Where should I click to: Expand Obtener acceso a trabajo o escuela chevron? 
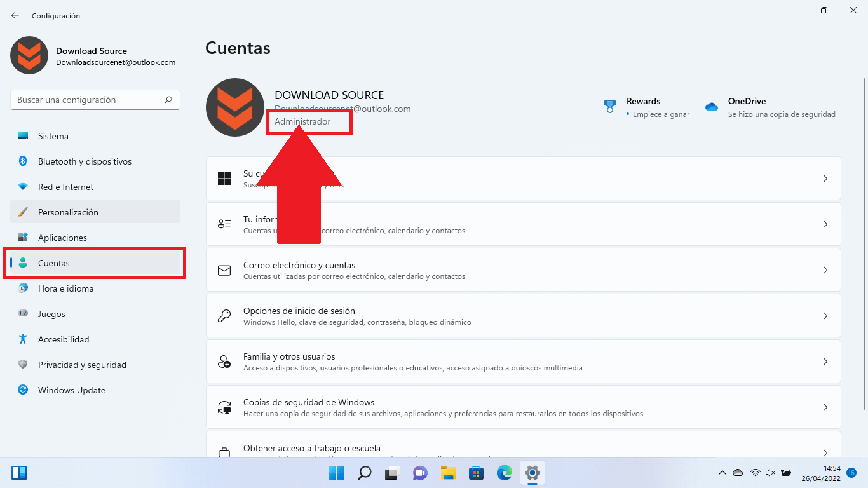pyautogui.click(x=825, y=453)
